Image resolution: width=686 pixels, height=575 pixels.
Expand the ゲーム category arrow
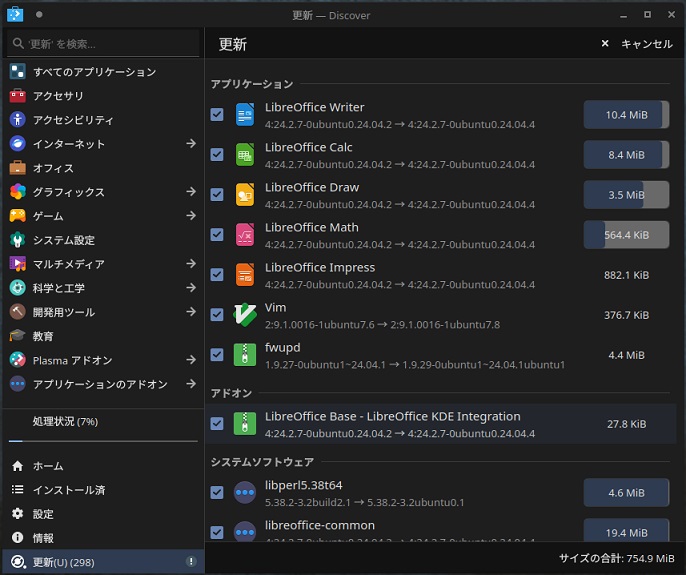[191, 216]
